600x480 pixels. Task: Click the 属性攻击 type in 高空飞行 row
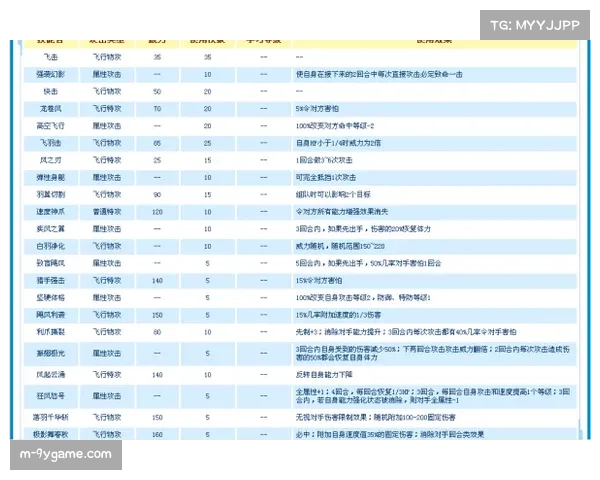107,126
